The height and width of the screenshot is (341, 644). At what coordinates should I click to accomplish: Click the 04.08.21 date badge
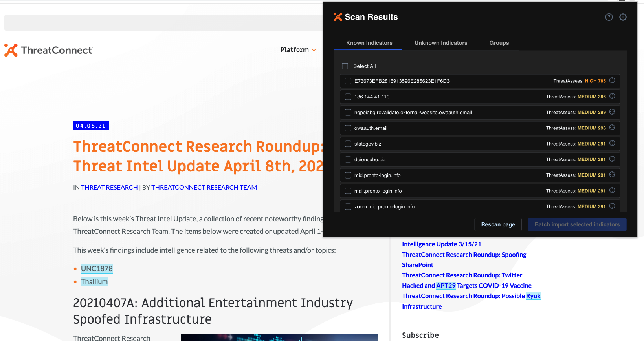tap(91, 126)
